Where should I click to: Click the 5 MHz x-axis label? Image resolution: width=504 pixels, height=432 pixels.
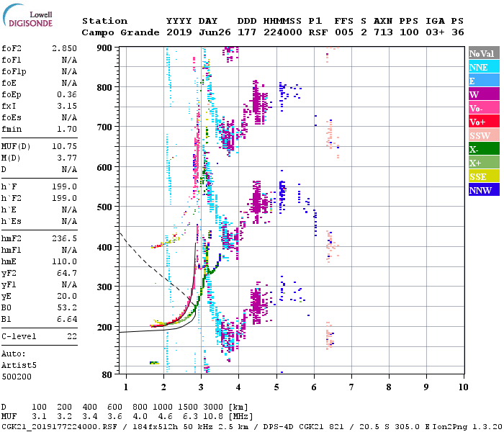coord(276,387)
